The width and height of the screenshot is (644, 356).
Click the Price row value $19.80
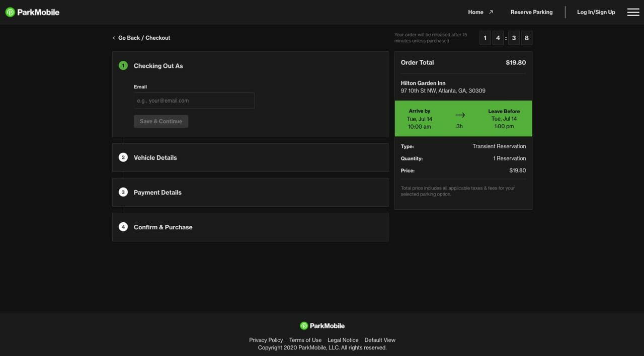tap(518, 170)
